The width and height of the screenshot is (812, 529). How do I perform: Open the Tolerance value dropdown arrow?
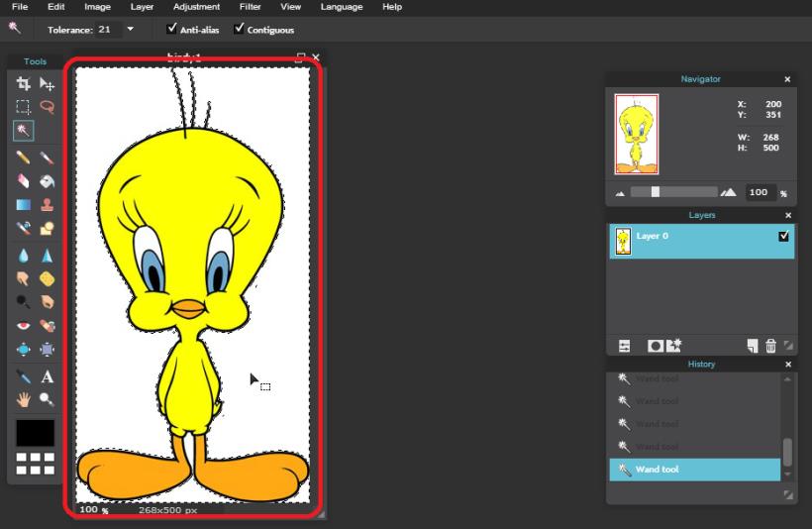130,30
